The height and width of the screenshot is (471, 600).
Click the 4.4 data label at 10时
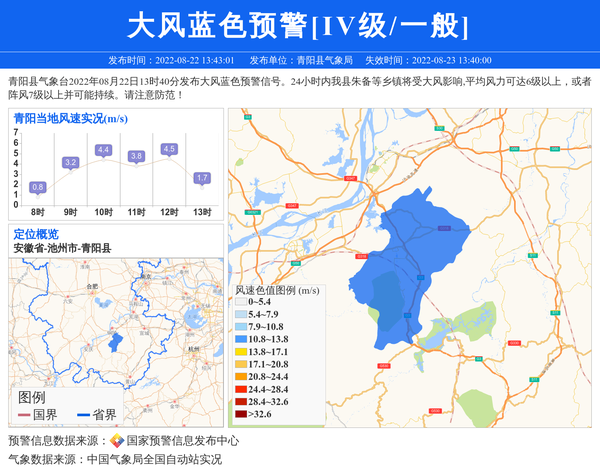click(x=103, y=150)
